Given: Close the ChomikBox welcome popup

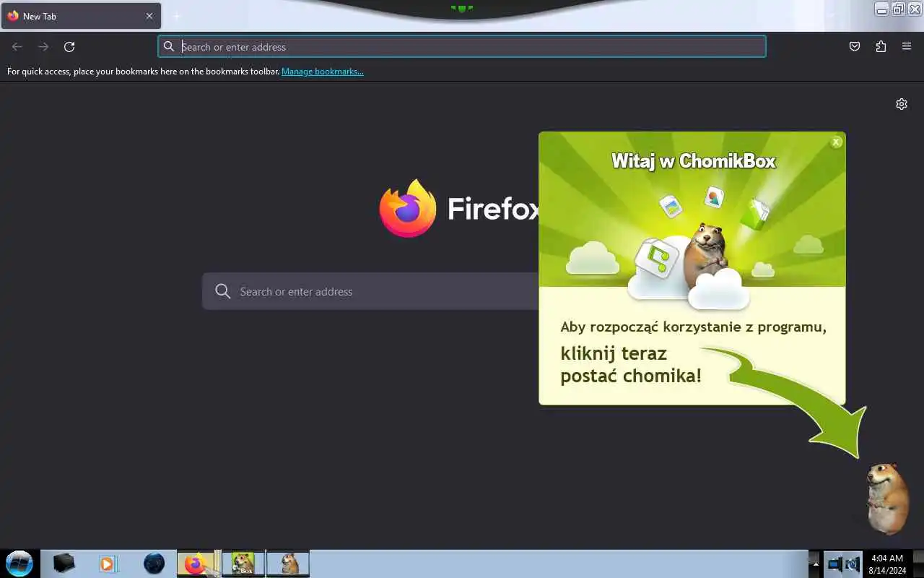Looking at the screenshot, I should pyautogui.click(x=836, y=142).
